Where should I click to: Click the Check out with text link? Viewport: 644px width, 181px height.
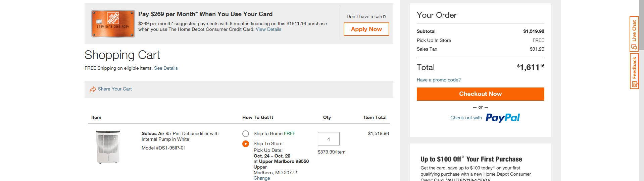coord(466,118)
